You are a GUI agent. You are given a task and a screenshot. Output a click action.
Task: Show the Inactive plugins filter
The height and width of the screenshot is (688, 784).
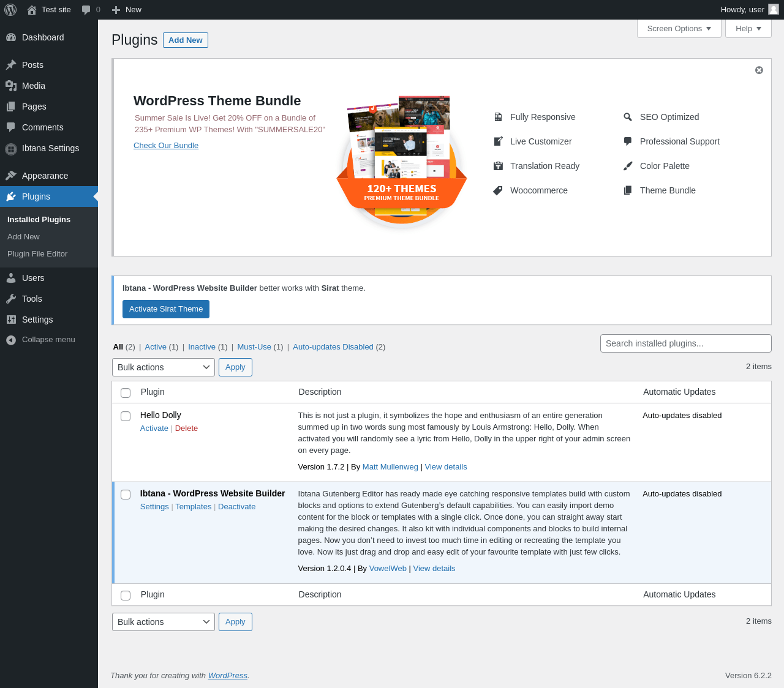(202, 347)
